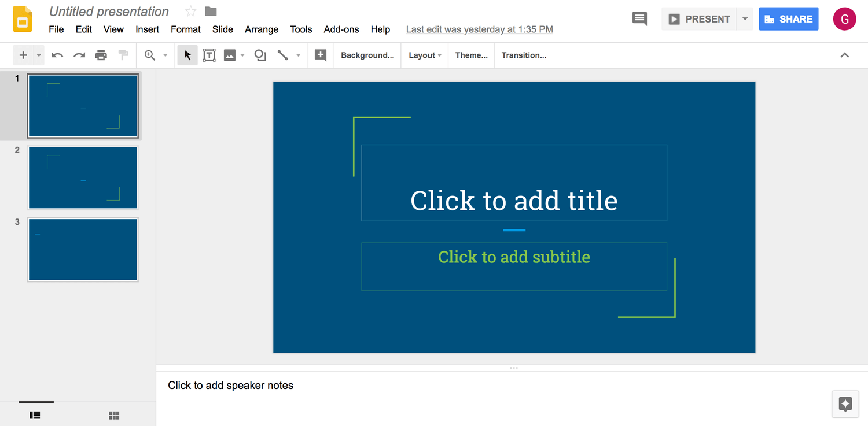The width and height of the screenshot is (868, 426).
Task: Open the Slide menu
Action: click(x=223, y=29)
